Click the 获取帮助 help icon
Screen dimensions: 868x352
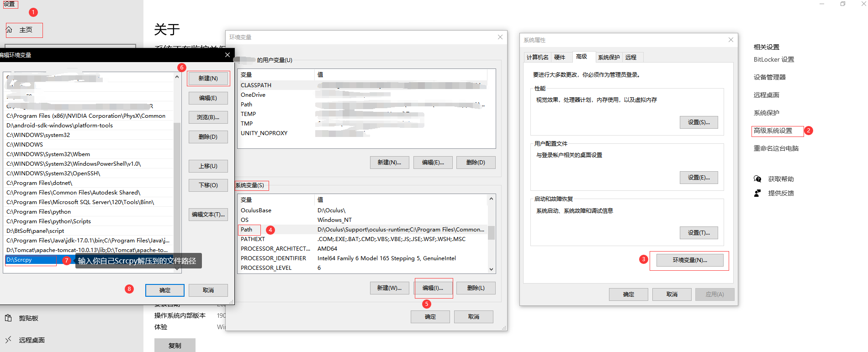[757, 179]
